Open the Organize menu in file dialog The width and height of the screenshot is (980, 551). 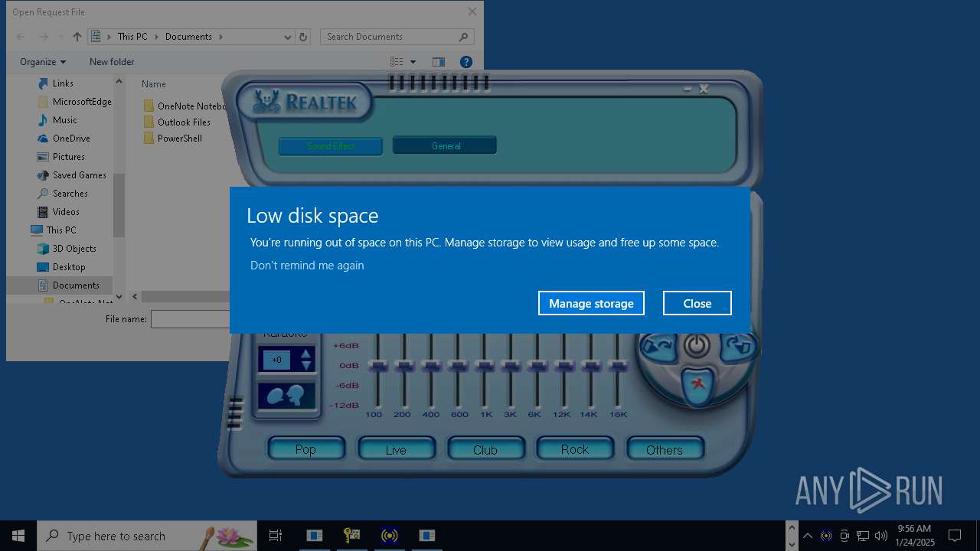[43, 62]
